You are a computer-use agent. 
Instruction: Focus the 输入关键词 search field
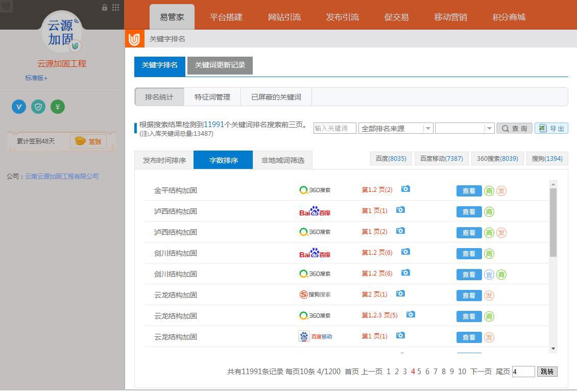pyautogui.click(x=335, y=128)
